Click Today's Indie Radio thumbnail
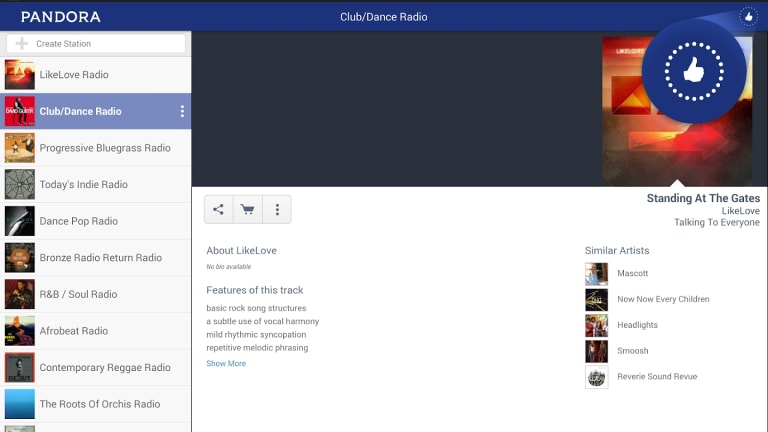This screenshot has width=768, height=432. pos(20,184)
